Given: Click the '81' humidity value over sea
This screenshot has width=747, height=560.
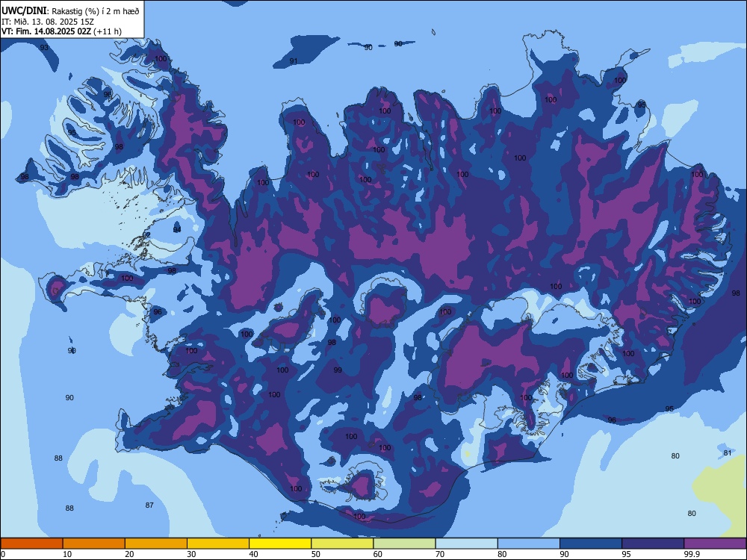Looking at the screenshot, I should click(728, 453).
